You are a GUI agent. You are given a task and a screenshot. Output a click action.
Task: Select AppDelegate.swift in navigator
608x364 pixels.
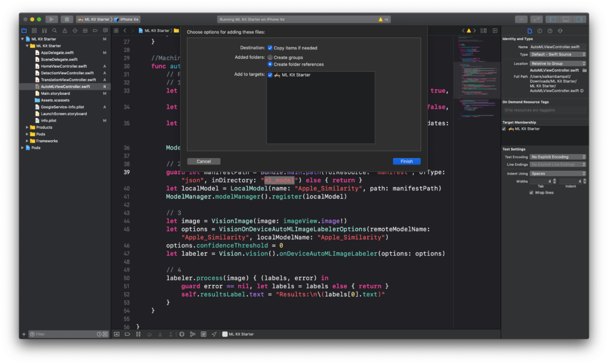[x=57, y=53]
